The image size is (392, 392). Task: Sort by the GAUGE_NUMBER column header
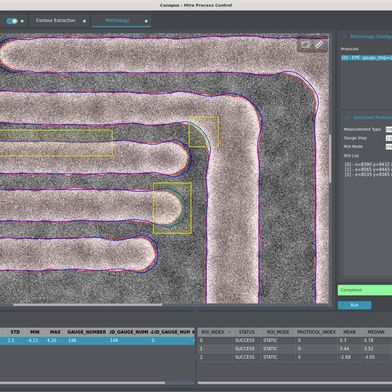[87, 332]
